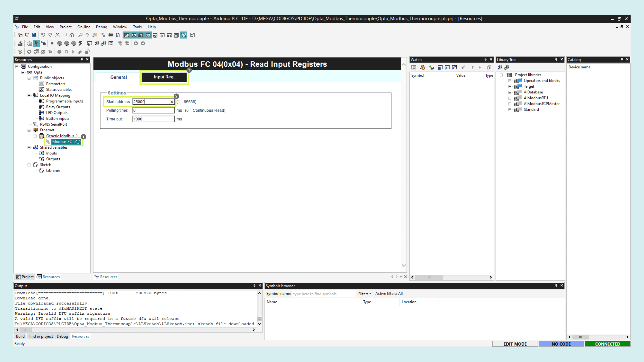Click the Save project icon
The width and height of the screenshot is (644, 362).
click(34, 35)
